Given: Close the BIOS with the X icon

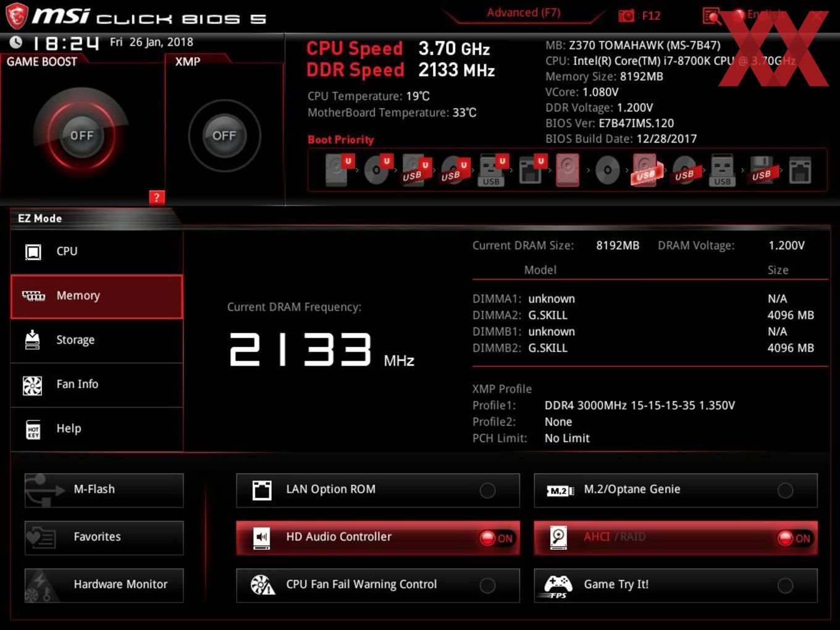Looking at the screenshot, I should click(x=817, y=15).
